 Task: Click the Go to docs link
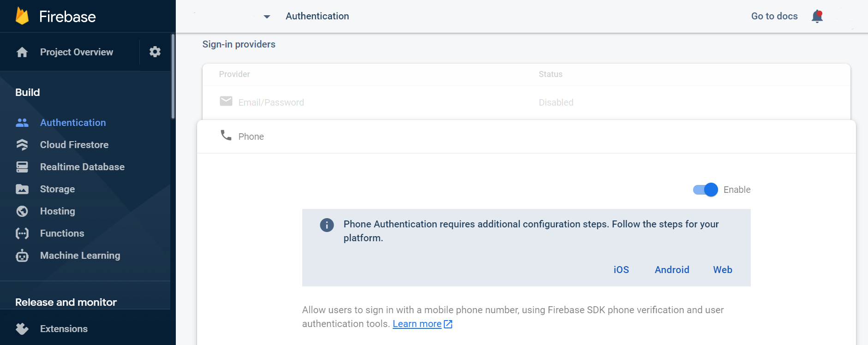click(774, 16)
